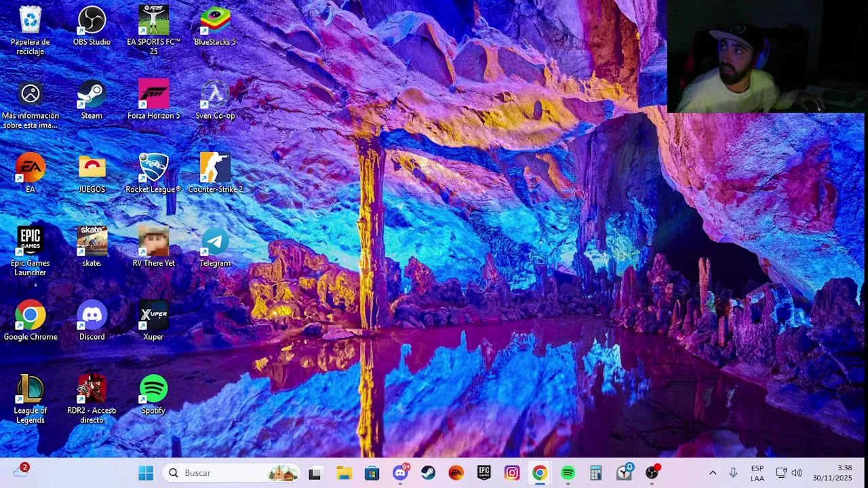Launch OBS Studio from the desktop
This screenshot has width=868, height=488.
tap(92, 26)
